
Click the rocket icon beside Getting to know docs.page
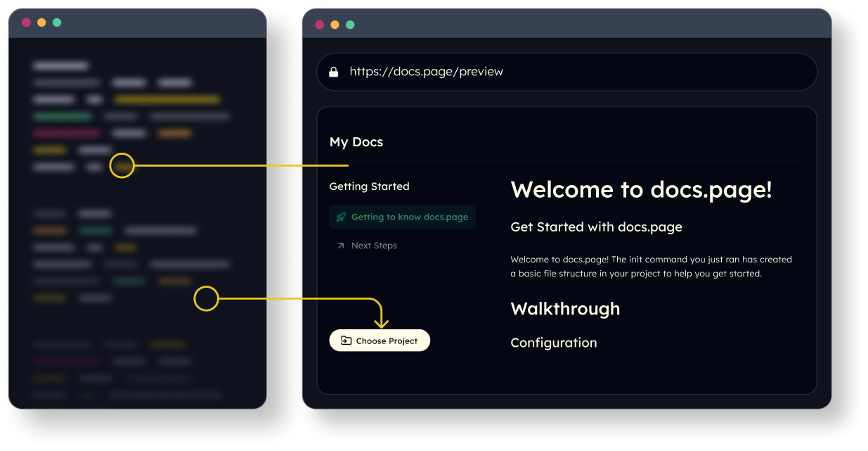(341, 217)
